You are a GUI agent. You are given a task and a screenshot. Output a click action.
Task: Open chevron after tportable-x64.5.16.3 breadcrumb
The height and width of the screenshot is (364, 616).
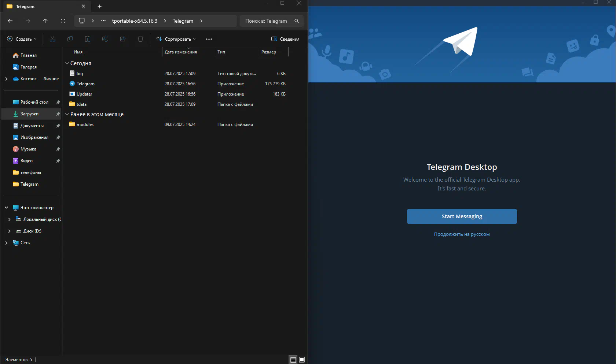pos(165,21)
